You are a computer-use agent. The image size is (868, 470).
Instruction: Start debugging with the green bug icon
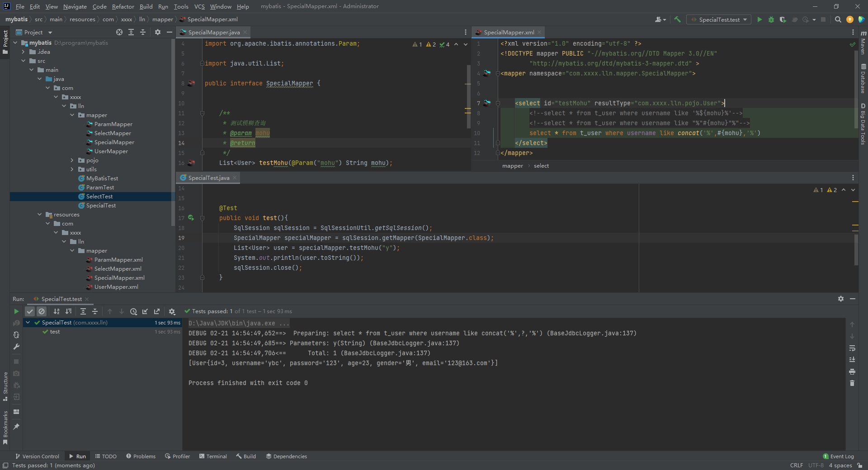click(x=771, y=19)
